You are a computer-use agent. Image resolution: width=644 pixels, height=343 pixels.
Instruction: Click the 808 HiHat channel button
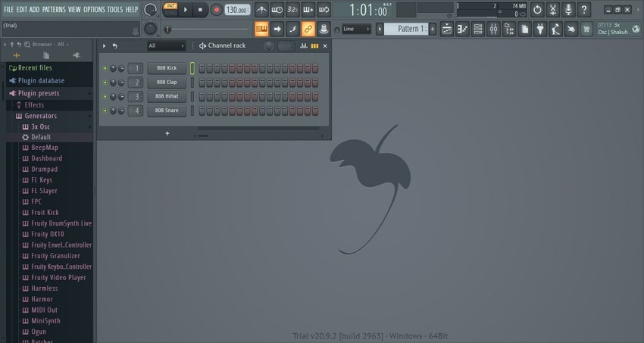167,96
